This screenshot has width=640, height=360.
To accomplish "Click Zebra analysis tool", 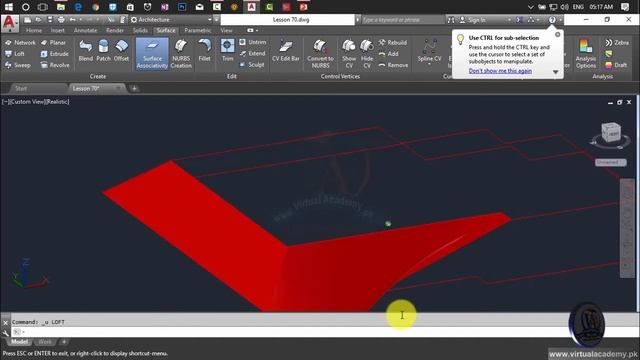I will (x=617, y=42).
